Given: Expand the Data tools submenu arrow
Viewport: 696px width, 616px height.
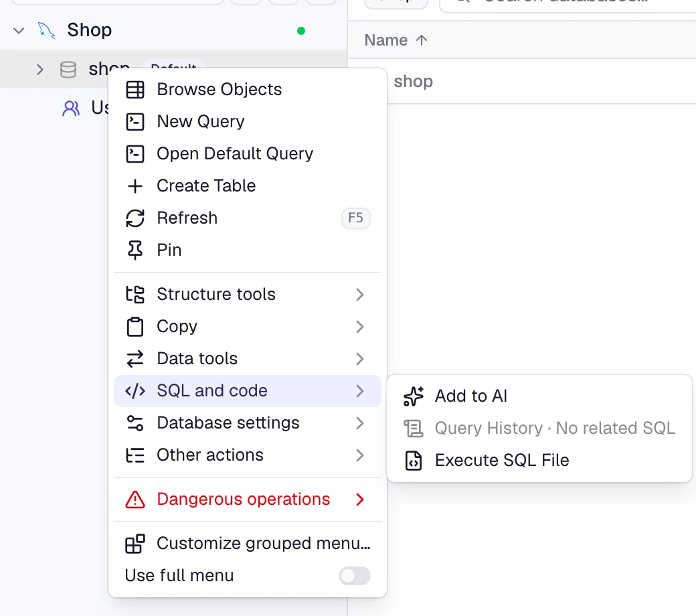Looking at the screenshot, I should 360,359.
